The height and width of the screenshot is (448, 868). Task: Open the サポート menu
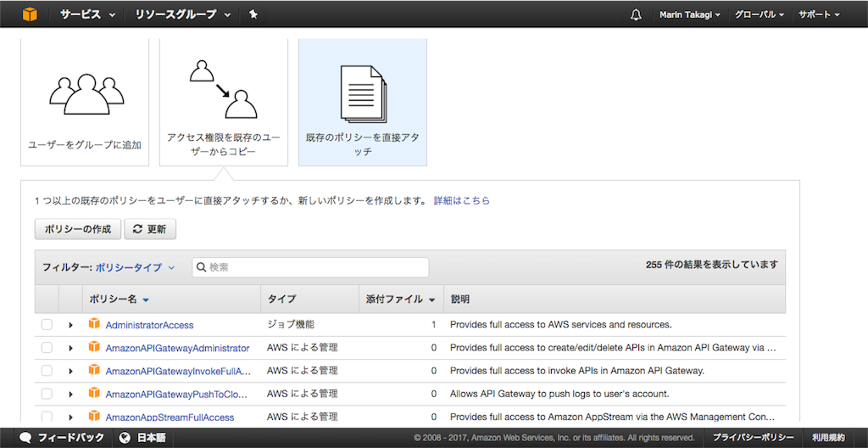click(x=820, y=15)
